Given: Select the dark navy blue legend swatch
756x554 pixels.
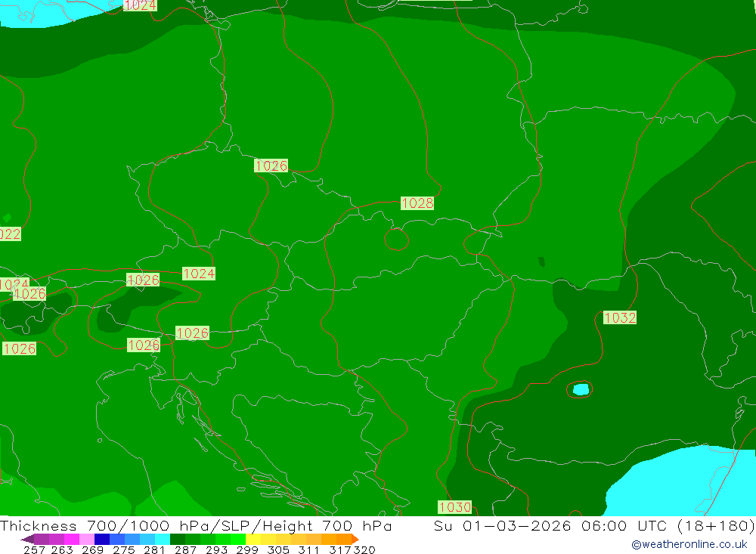Looking at the screenshot, I should click(x=101, y=539).
